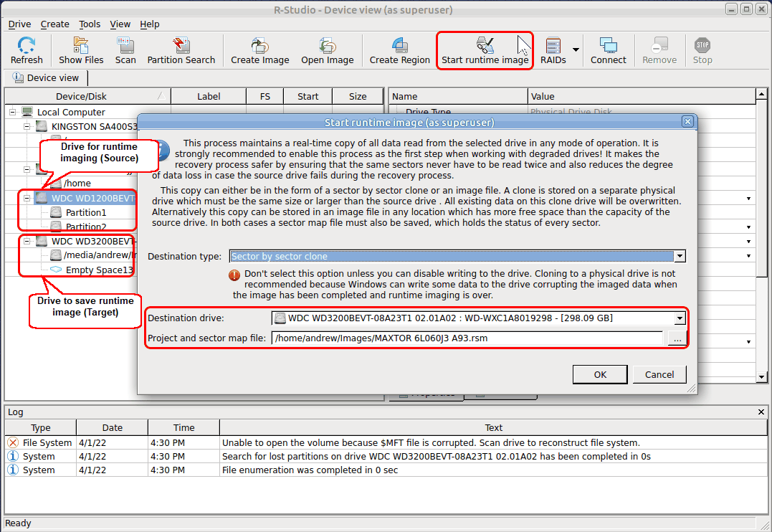Click the Log Date column header
Viewport: 772px width, 532px height.
[x=113, y=427]
